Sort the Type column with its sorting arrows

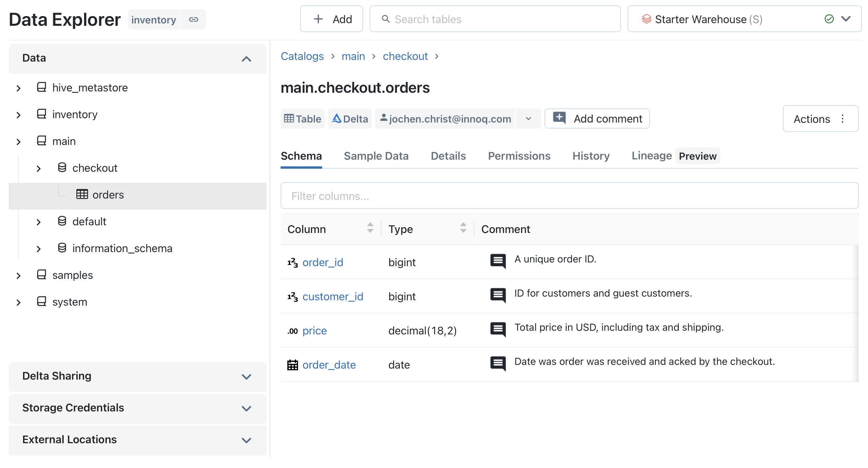pos(463,228)
